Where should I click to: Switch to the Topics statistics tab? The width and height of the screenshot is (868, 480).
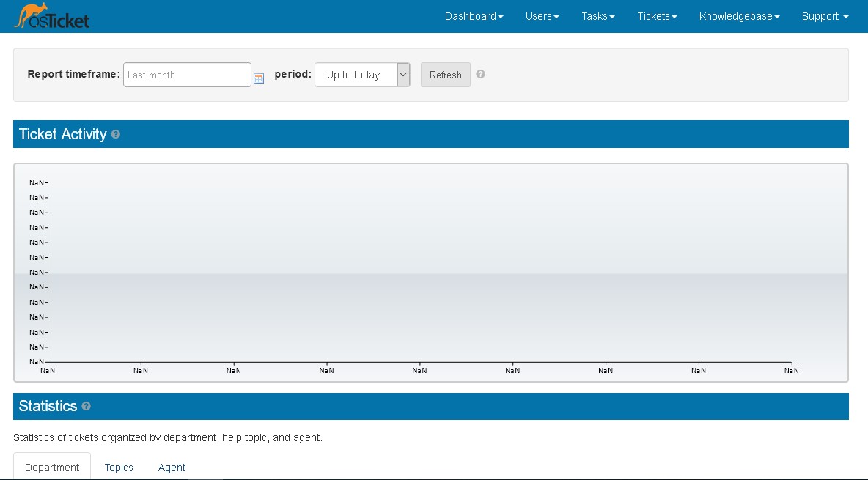click(x=119, y=468)
